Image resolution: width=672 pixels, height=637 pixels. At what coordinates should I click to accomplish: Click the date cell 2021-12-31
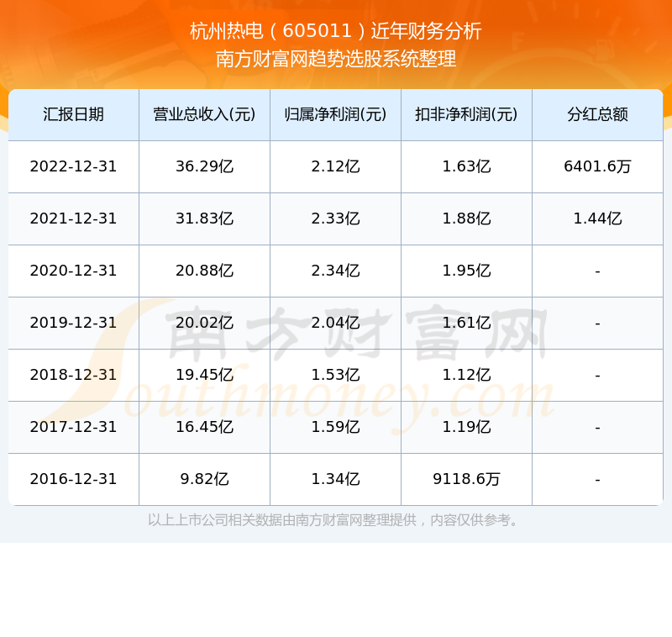click(73, 218)
